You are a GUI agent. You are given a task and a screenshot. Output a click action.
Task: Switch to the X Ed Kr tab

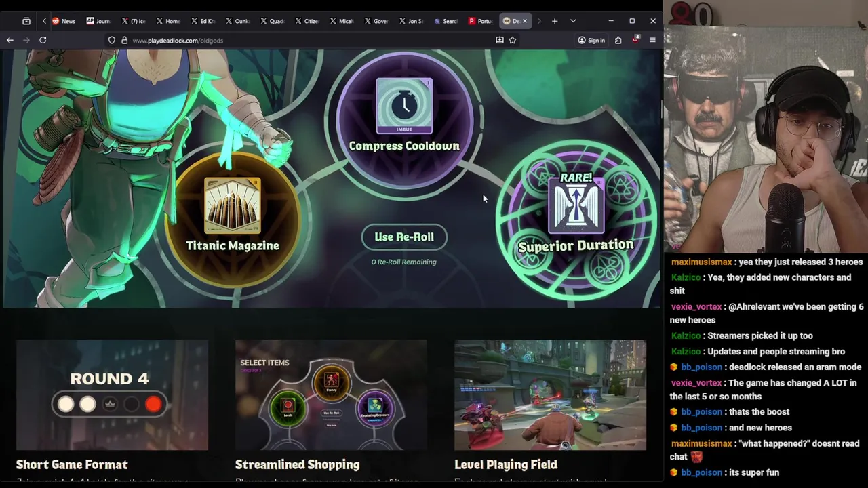click(x=203, y=21)
